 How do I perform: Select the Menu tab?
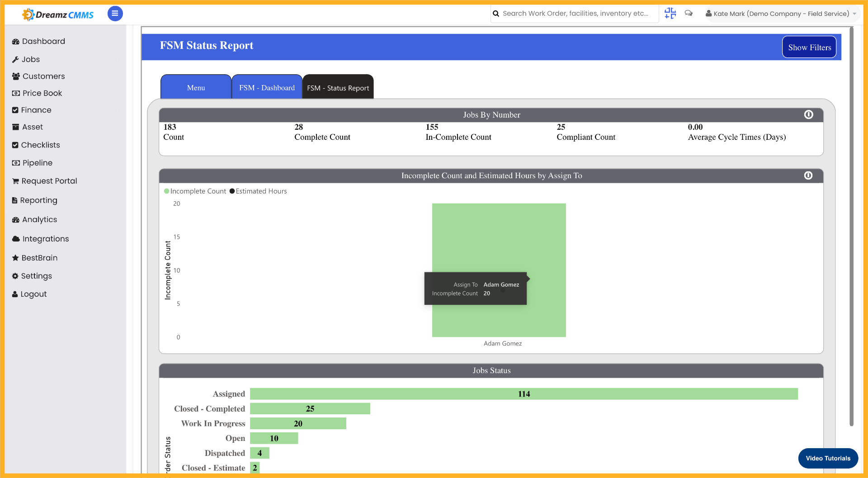coord(196,87)
